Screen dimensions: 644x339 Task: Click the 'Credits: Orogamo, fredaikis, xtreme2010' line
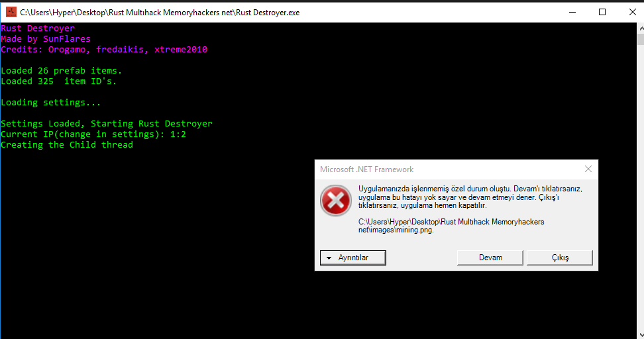pyautogui.click(x=104, y=50)
